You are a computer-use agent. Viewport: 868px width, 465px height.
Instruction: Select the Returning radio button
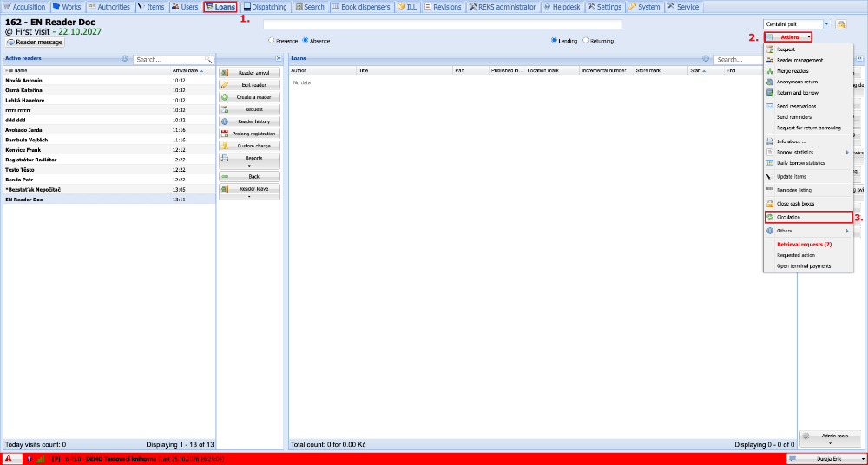(x=586, y=41)
